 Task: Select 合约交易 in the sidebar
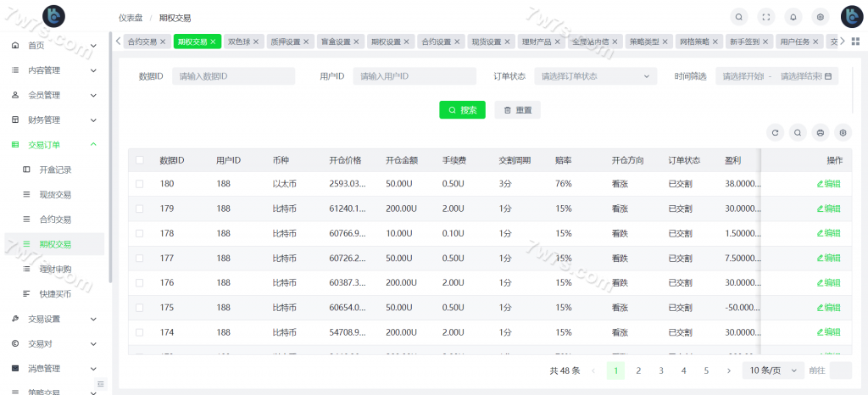[x=55, y=220]
